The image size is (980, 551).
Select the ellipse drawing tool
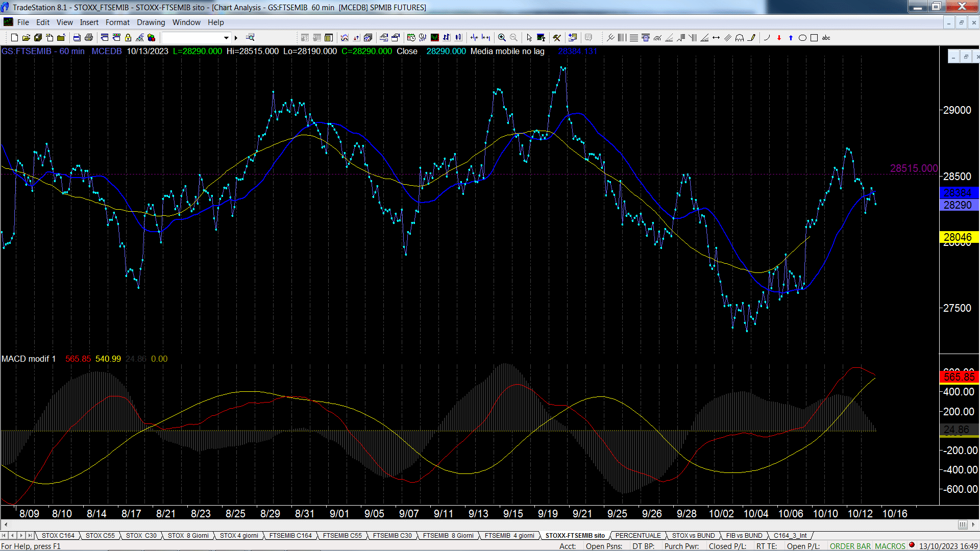coord(802,38)
